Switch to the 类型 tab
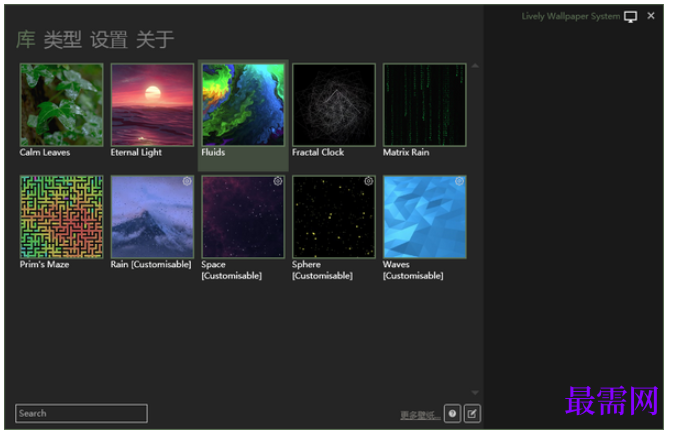677x432 pixels. pos(62,40)
